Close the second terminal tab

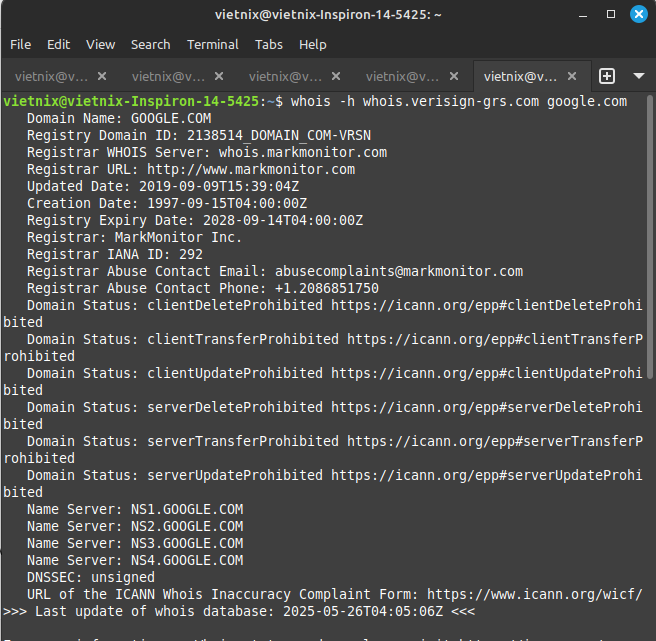tap(219, 76)
